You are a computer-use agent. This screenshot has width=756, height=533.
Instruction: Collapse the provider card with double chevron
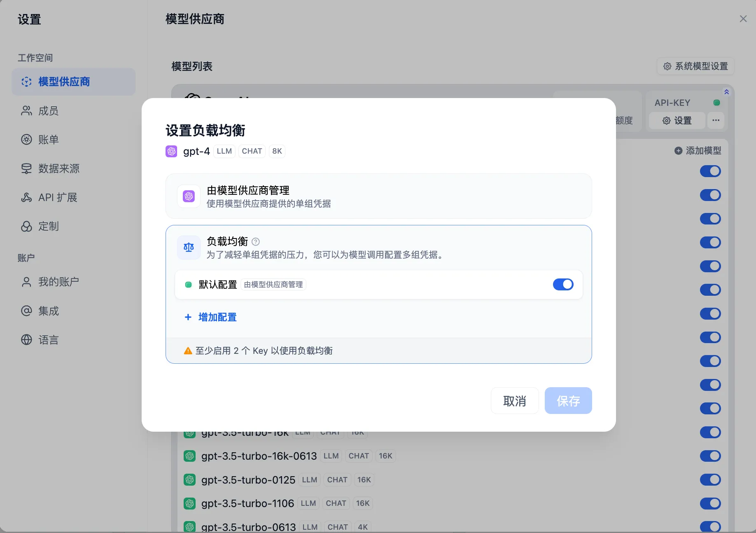(726, 92)
